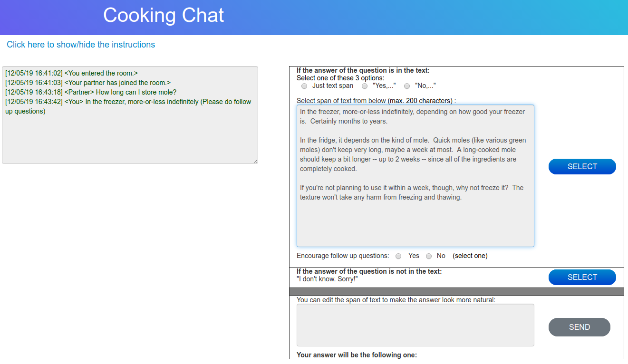
Task: Set encourage follow up questions to Yes
Action: coord(398,256)
